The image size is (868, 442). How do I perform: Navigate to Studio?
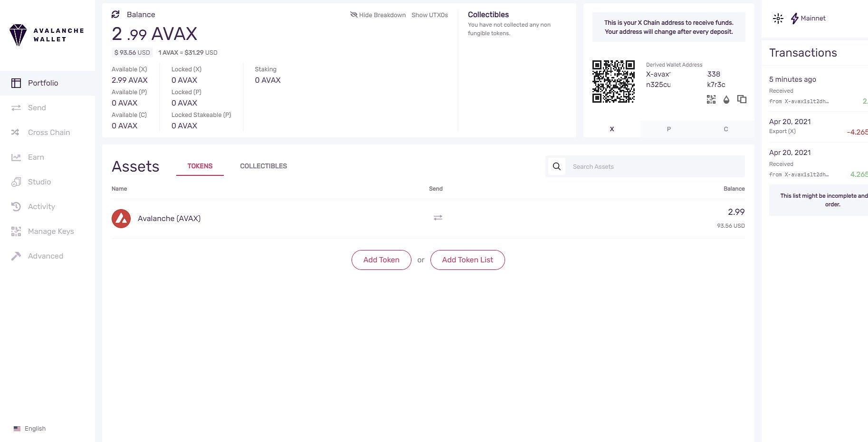pos(48,182)
